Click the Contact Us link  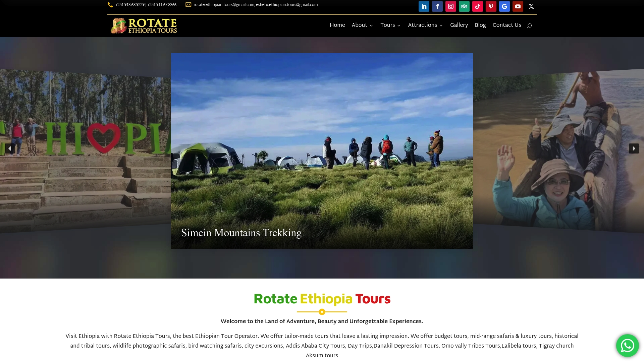[506, 25]
